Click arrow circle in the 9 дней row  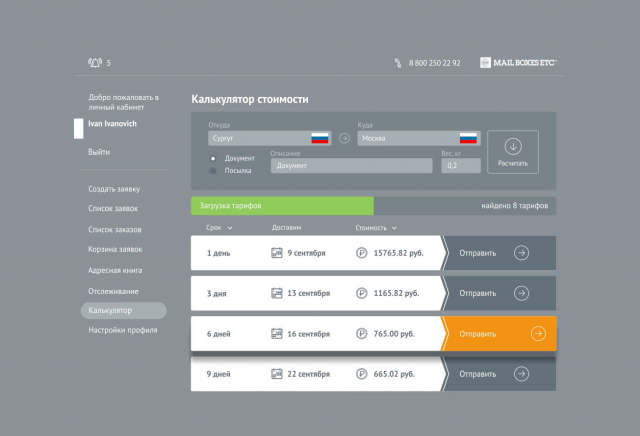pos(521,374)
